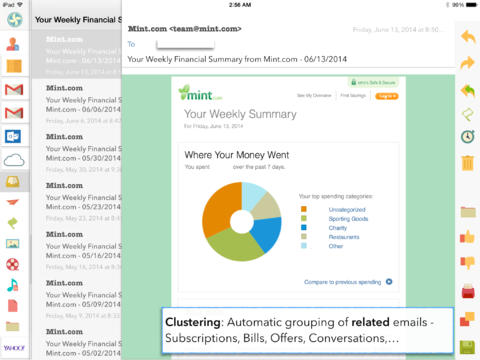The height and width of the screenshot is (360, 480).
Task: Open the contacts person icon in sidebar
Action: (x=13, y=44)
